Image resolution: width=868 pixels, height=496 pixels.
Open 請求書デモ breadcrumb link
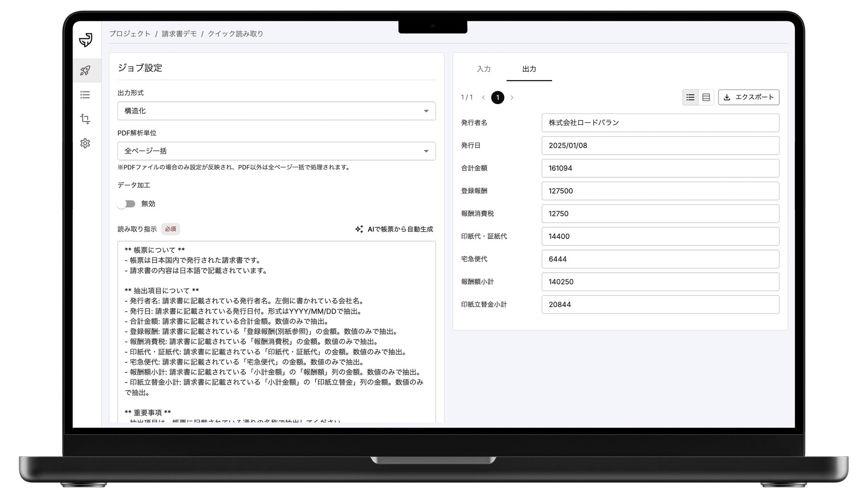click(x=179, y=34)
